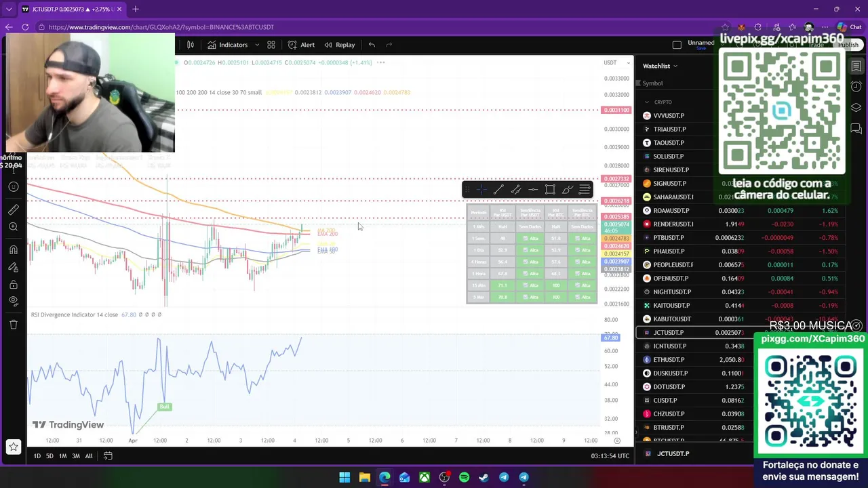Toggle Hide All Drawings eye icon
868x488 pixels.
click(14, 301)
